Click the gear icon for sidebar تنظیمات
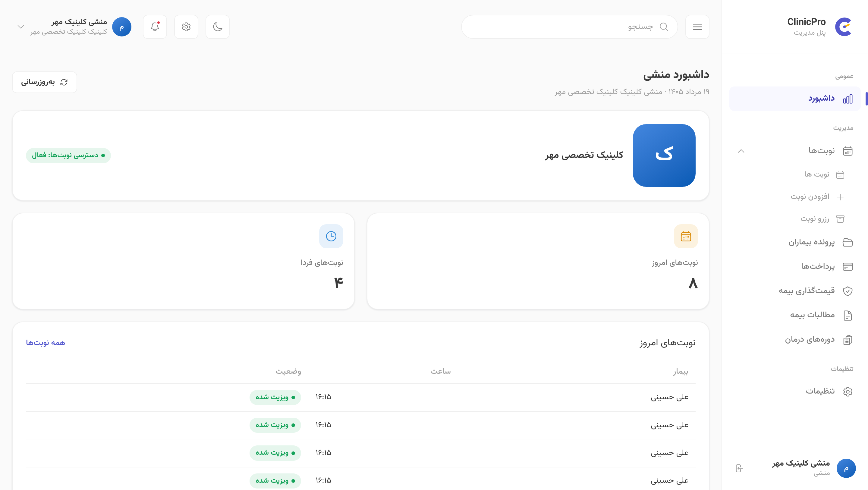The width and height of the screenshot is (868, 490). pyautogui.click(x=848, y=391)
